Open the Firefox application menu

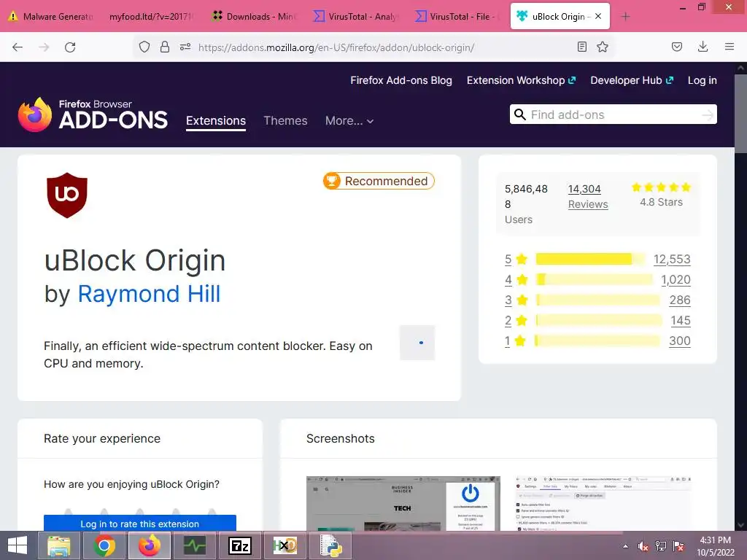point(729,47)
